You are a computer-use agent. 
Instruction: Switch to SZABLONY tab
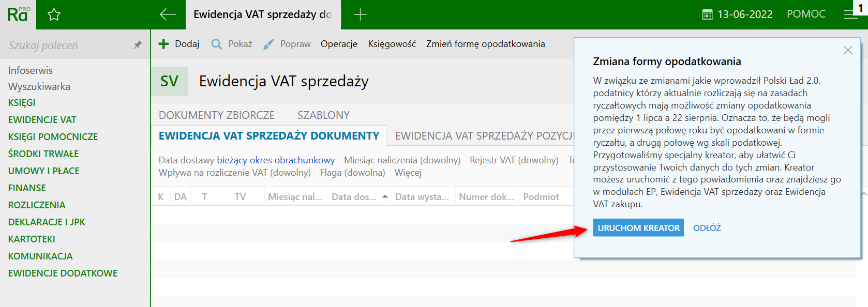(x=323, y=115)
